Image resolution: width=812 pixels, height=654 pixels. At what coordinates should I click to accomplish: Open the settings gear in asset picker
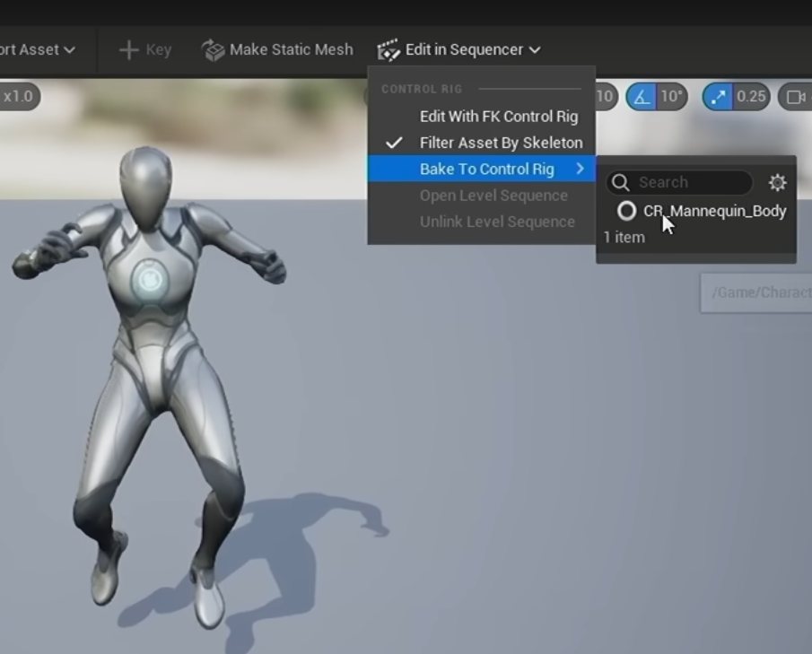click(x=777, y=182)
